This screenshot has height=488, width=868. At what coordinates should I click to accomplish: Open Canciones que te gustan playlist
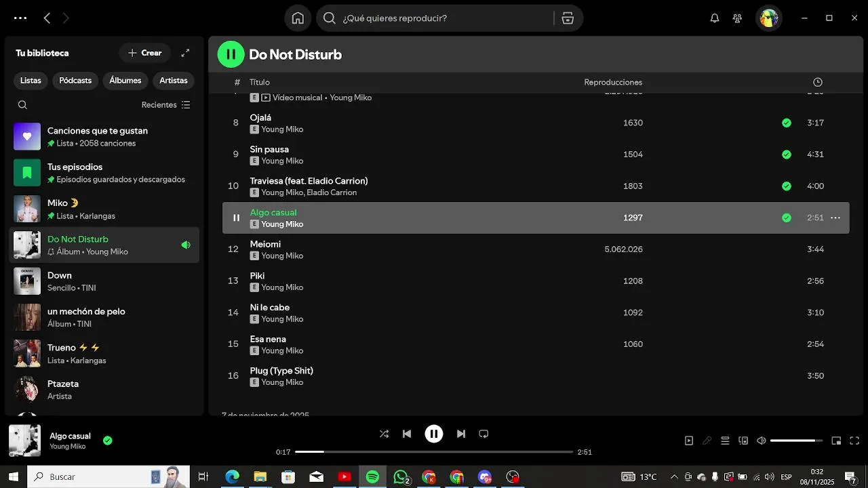(104, 137)
